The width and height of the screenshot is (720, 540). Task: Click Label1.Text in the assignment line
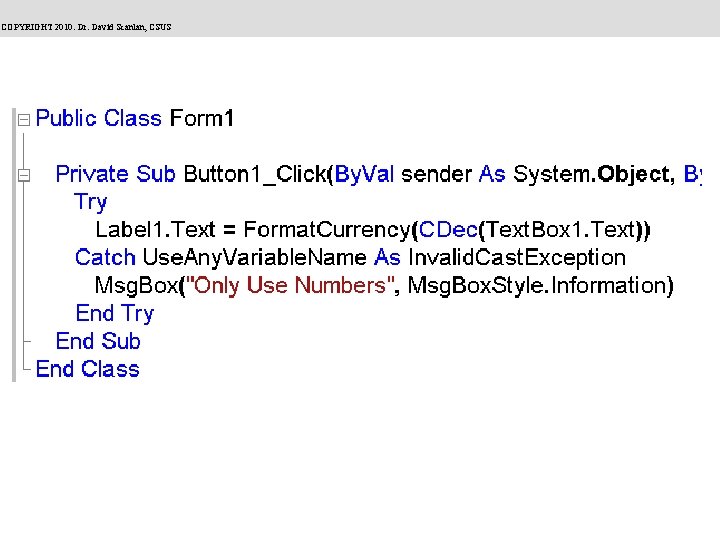click(155, 230)
